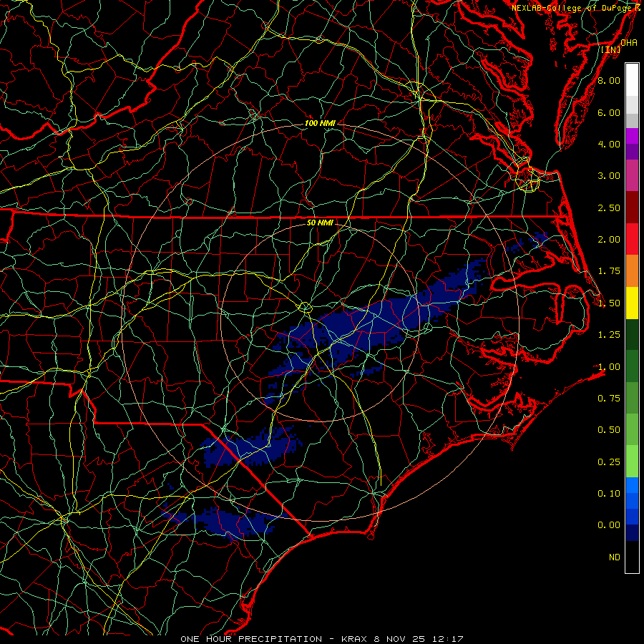Click the OHA product code label

(629, 43)
